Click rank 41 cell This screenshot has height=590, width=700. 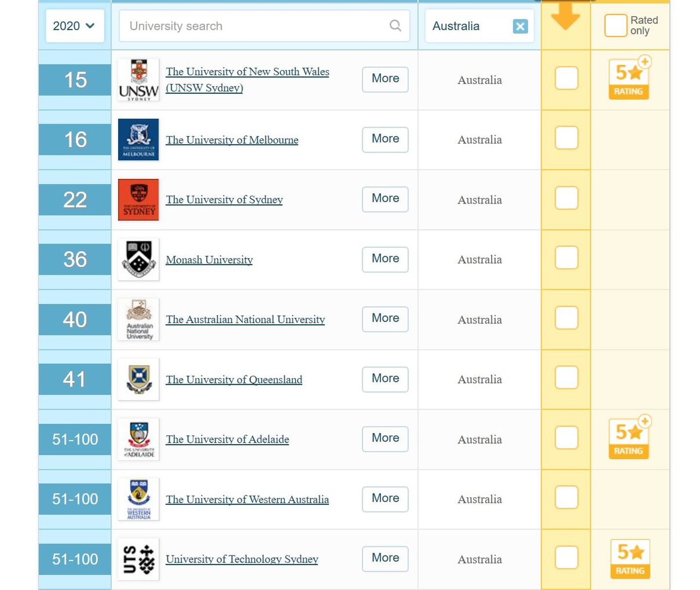pos(75,379)
